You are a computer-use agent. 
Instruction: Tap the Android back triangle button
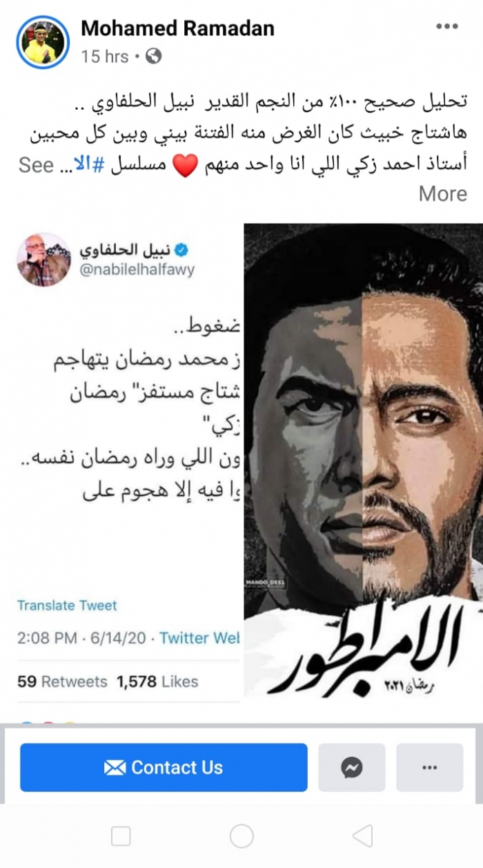[x=362, y=836]
